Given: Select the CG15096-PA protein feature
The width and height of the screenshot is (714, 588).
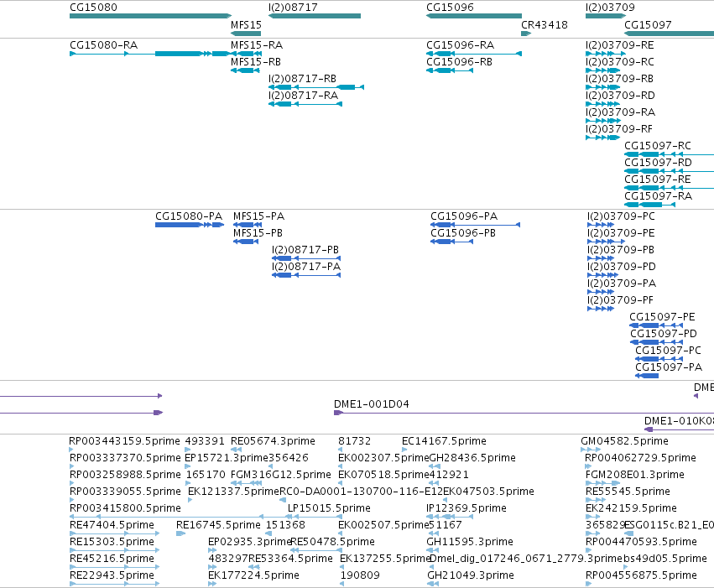Looking at the screenshot, I should [x=464, y=216].
